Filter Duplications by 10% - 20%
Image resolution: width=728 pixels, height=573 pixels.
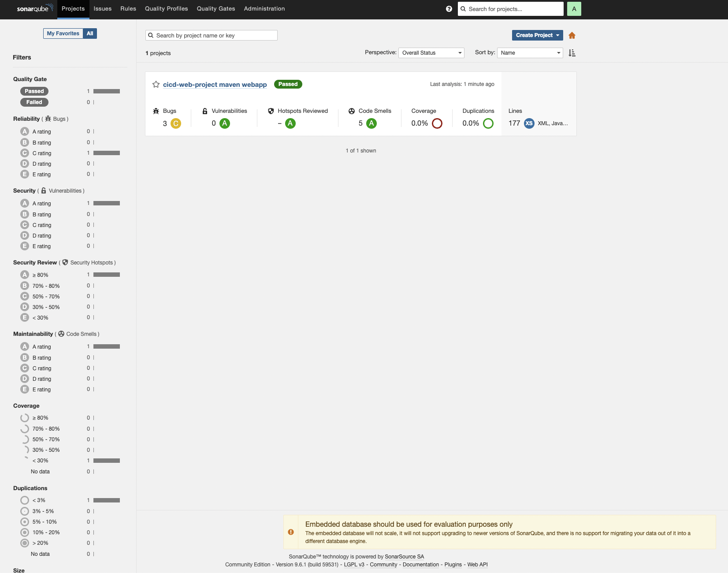[70, 532]
